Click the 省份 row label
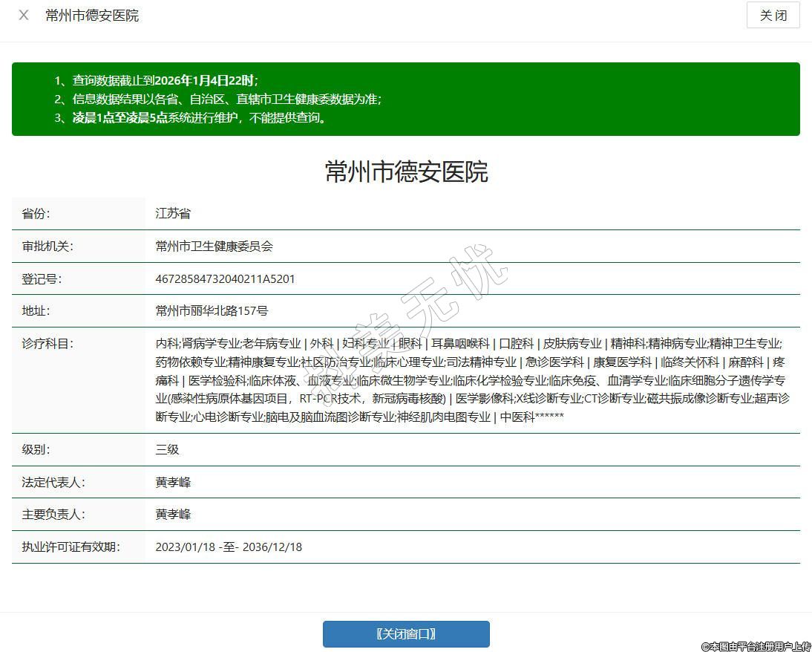 tap(36, 214)
